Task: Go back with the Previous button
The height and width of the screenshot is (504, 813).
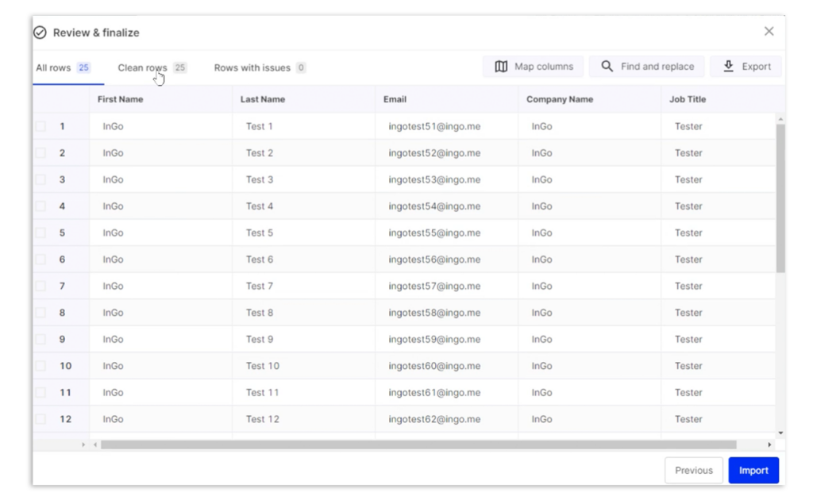Action: [694, 471]
